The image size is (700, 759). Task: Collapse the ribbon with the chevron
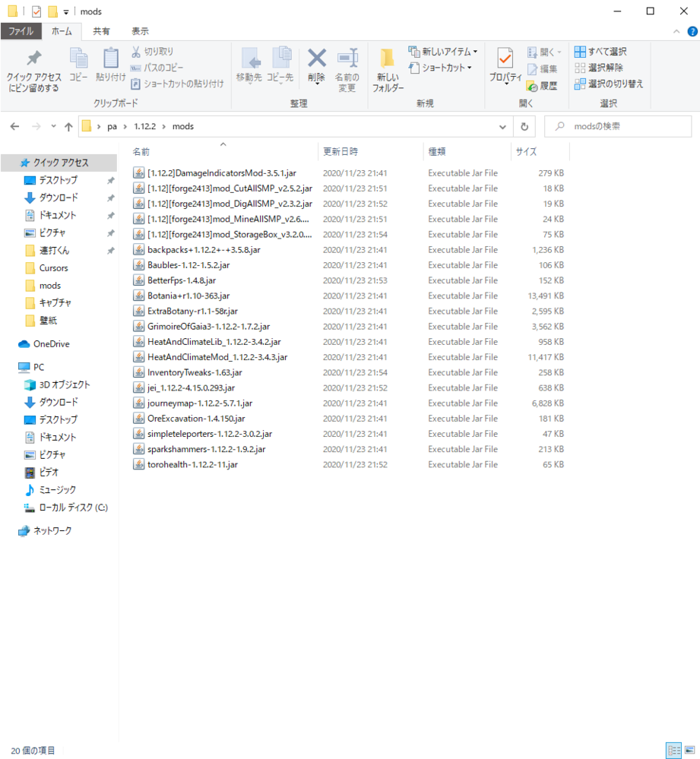pyautogui.click(x=676, y=31)
